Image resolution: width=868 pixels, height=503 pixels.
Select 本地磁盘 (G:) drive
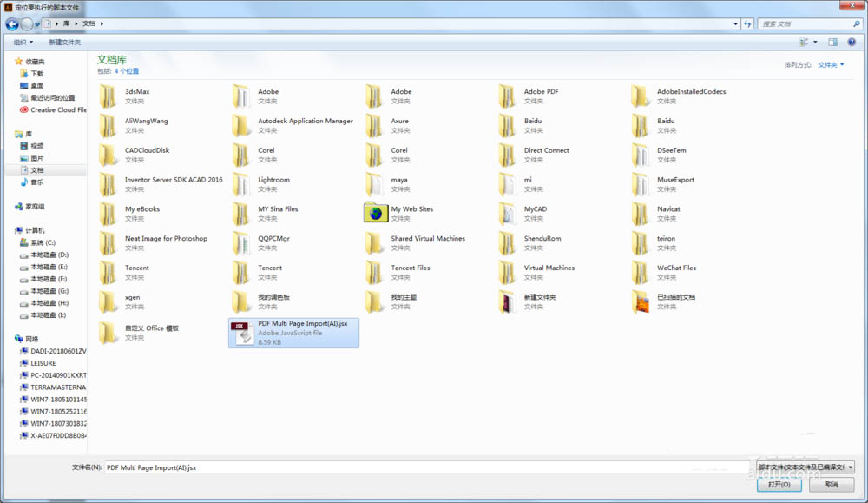(x=44, y=291)
